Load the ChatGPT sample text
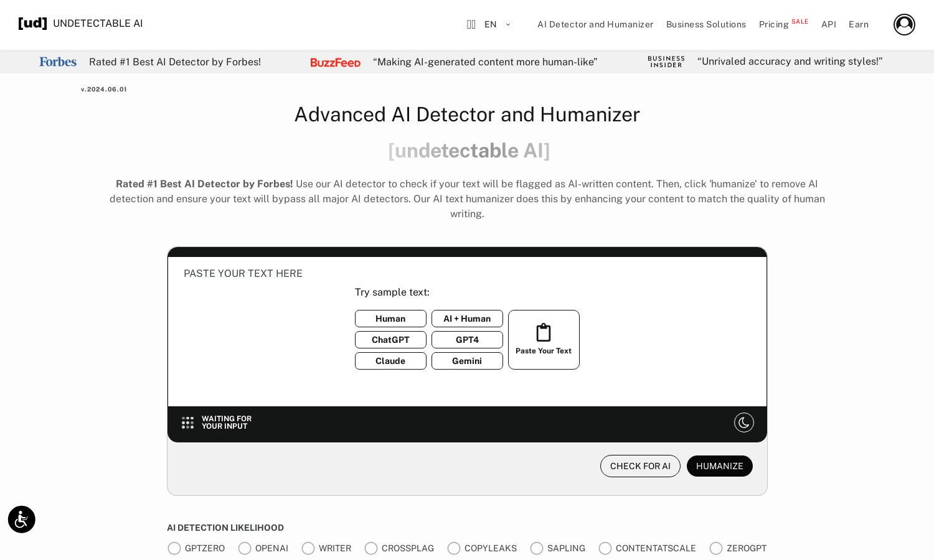The height and width of the screenshot is (560, 934). pos(390,340)
